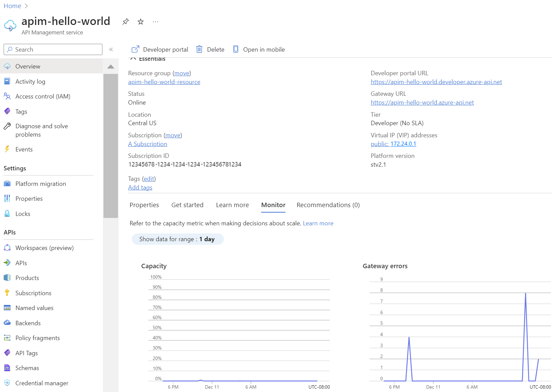
Task: Click the Overview cloud icon
Action: [x=7, y=66]
